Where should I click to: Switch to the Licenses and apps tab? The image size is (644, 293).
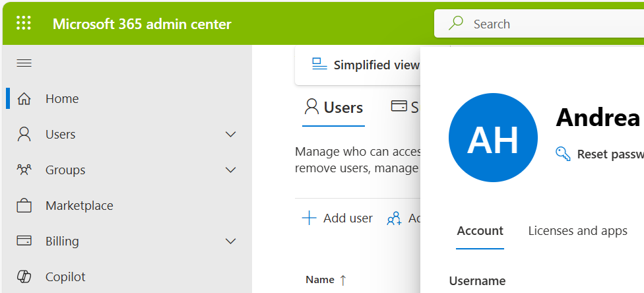click(x=577, y=231)
